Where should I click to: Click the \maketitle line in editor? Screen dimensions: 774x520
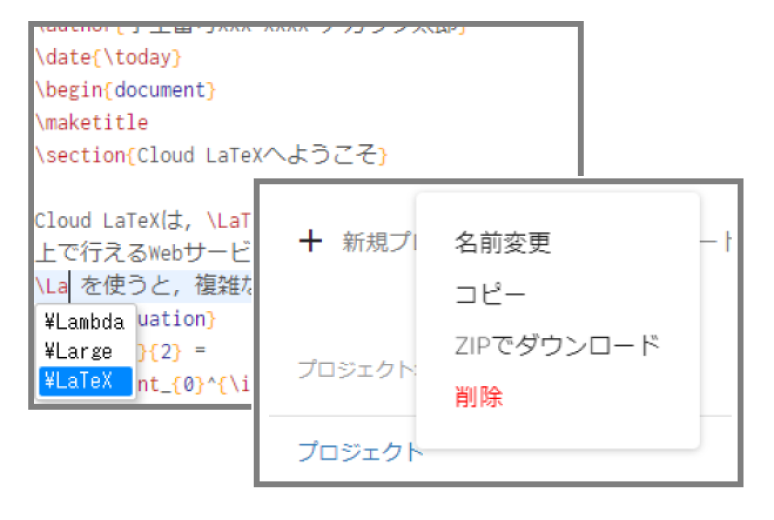(92, 122)
